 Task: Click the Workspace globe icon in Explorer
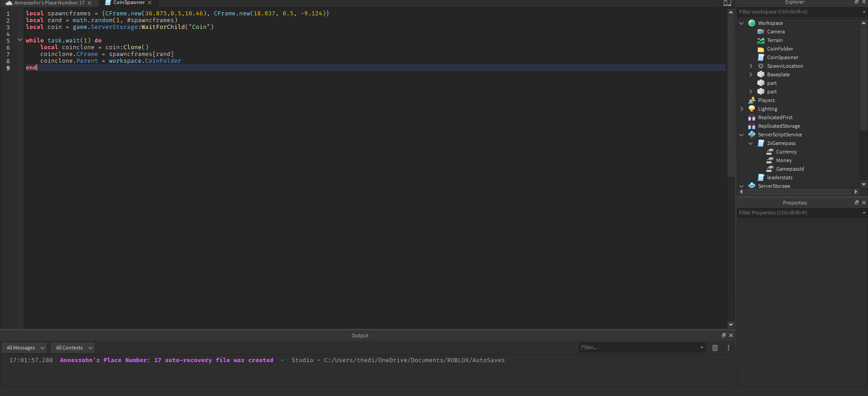pyautogui.click(x=752, y=23)
